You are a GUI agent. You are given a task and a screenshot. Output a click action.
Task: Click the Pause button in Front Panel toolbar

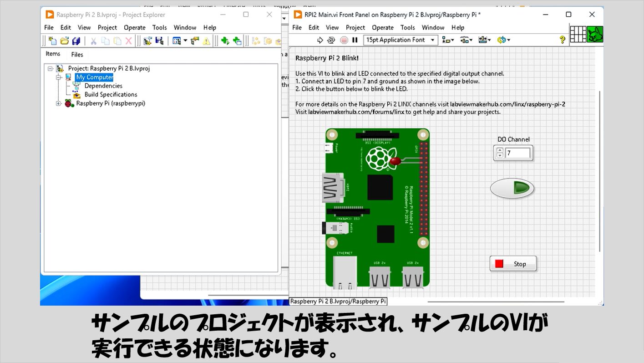coord(355,40)
